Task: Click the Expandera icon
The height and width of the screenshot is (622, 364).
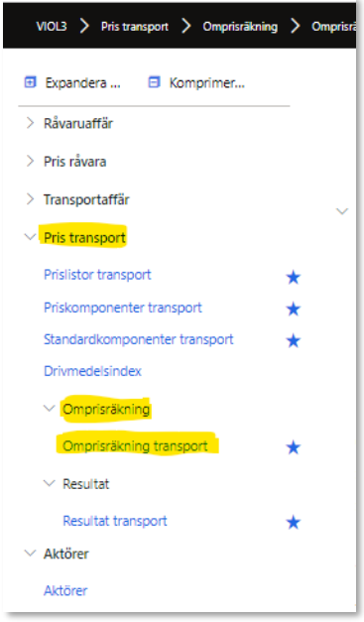Action: coord(30,82)
